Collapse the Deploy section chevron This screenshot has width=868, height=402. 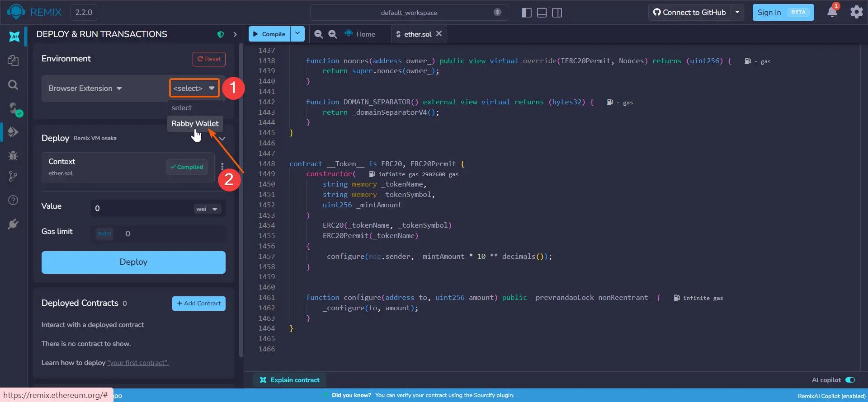222,138
